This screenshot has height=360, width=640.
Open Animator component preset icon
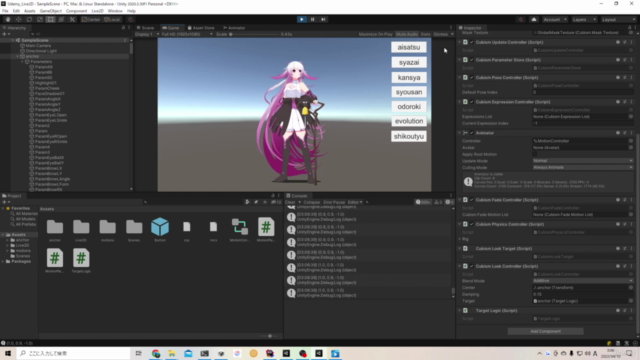tap(625, 133)
